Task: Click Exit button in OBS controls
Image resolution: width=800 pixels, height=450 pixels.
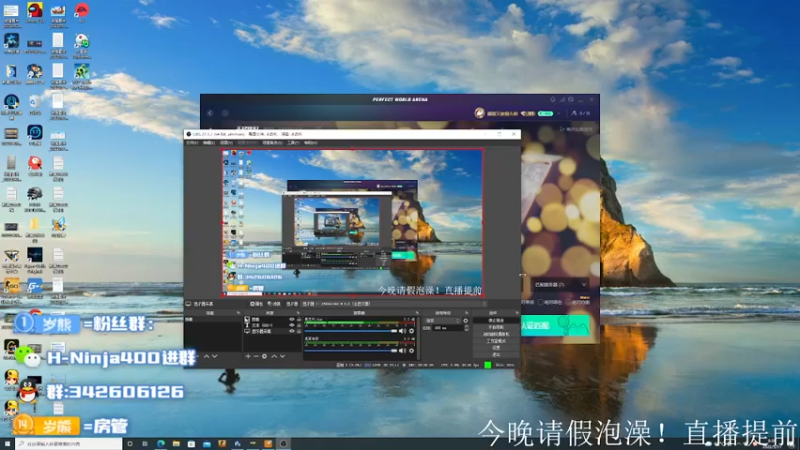Action: click(x=496, y=354)
